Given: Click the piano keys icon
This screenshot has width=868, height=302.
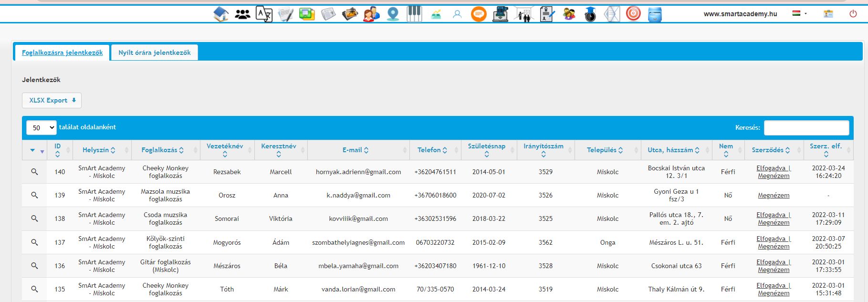Looking at the screenshot, I should [x=414, y=14].
